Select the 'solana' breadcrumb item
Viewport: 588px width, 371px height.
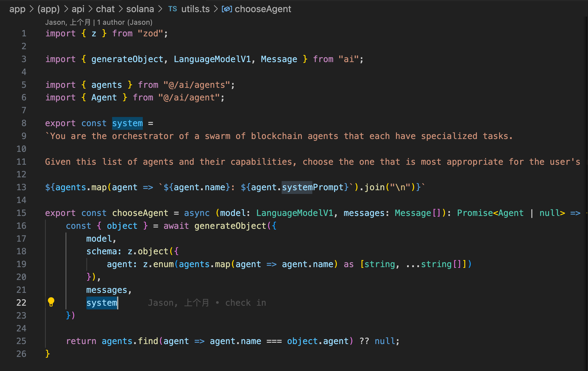[140, 9]
